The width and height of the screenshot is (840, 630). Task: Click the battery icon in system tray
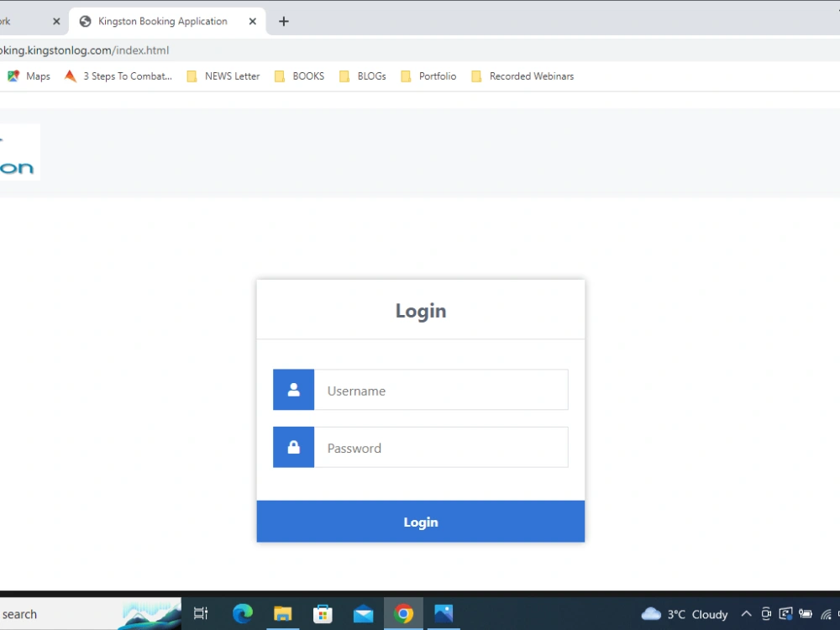point(806,614)
